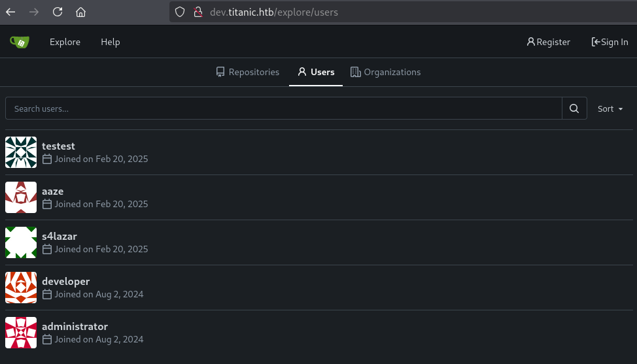Focus the Search users input field
The width and height of the screenshot is (637, 364).
tap(283, 108)
